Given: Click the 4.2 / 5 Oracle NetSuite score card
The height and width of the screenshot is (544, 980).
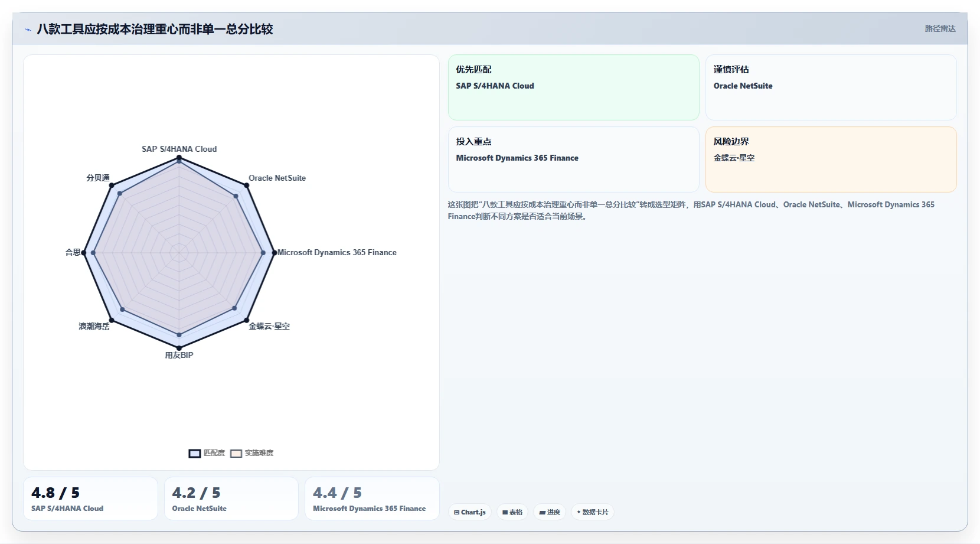Looking at the screenshot, I should [x=231, y=499].
